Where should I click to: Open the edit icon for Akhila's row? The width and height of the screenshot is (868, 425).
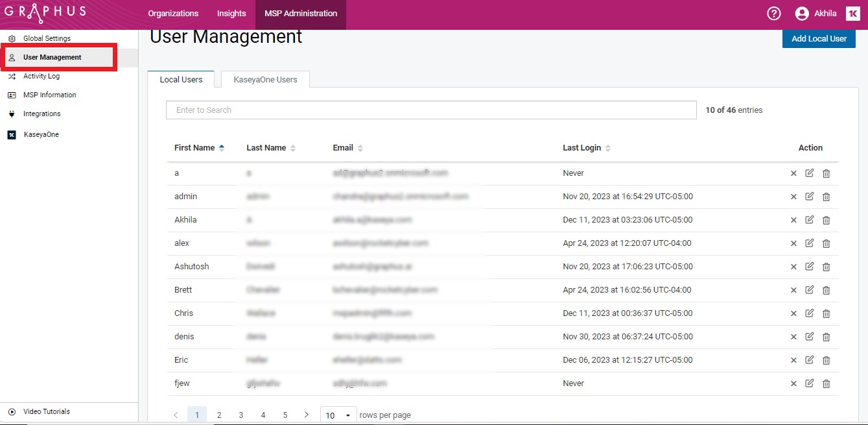click(x=810, y=220)
